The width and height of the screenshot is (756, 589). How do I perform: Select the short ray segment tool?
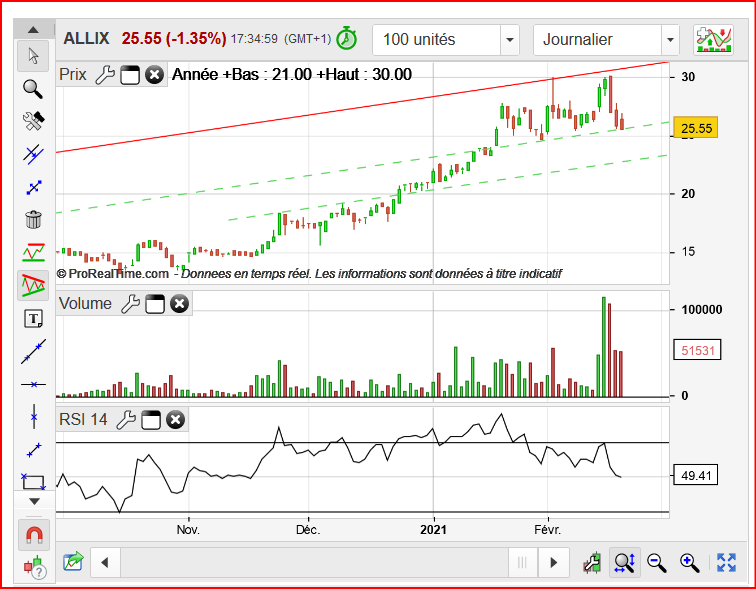click(x=34, y=450)
